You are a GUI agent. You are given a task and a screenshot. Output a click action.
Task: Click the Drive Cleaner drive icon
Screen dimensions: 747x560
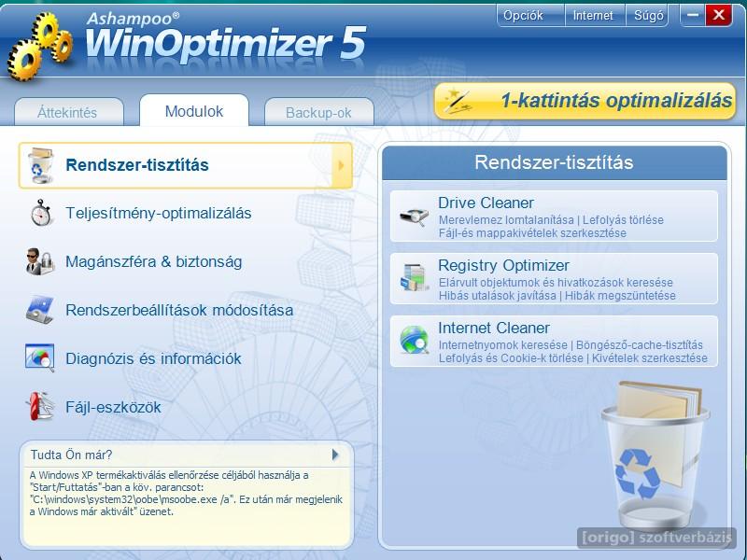(414, 217)
